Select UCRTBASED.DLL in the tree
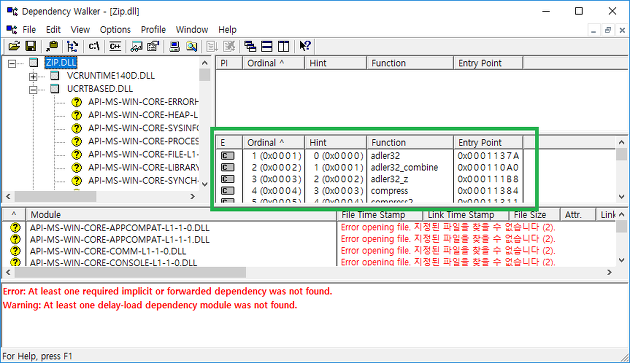630x363 pixels. pyautogui.click(x=100, y=88)
